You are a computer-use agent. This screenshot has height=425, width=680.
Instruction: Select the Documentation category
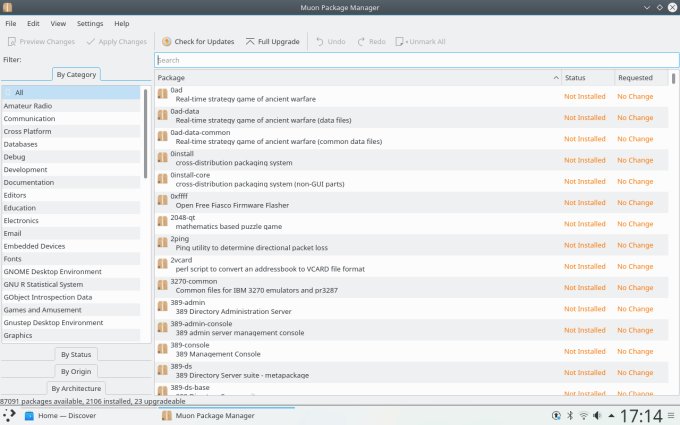(x=71, y=182)
